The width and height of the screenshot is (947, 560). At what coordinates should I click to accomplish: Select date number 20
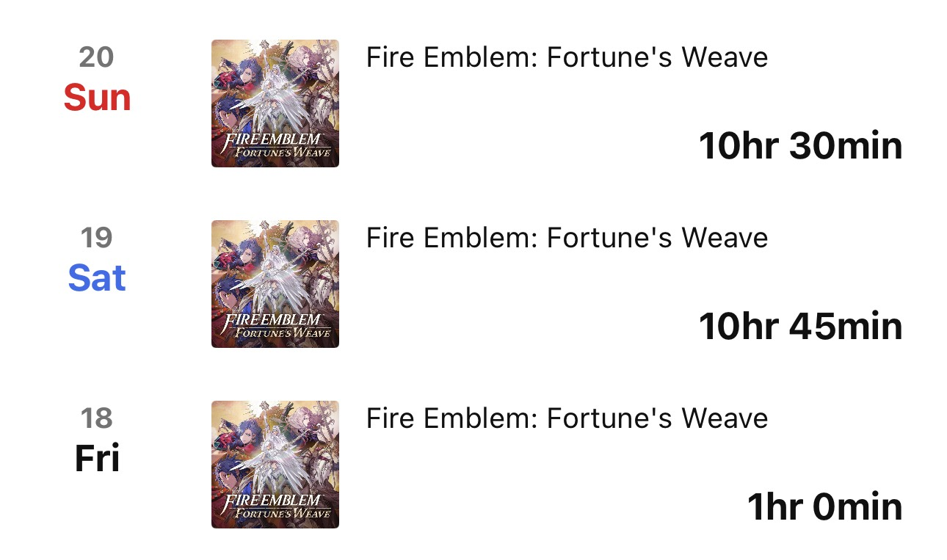pyautogui.click(x=97, y=57)
